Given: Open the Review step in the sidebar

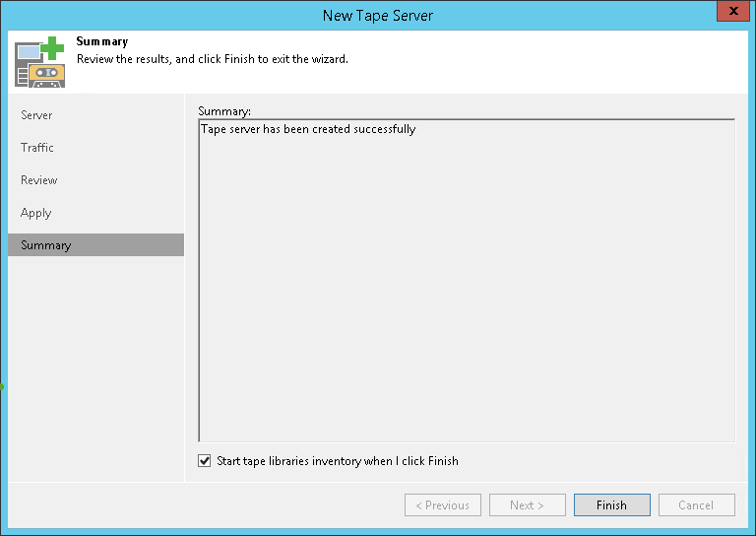Looking at the screenshot, I should (39, 180).
